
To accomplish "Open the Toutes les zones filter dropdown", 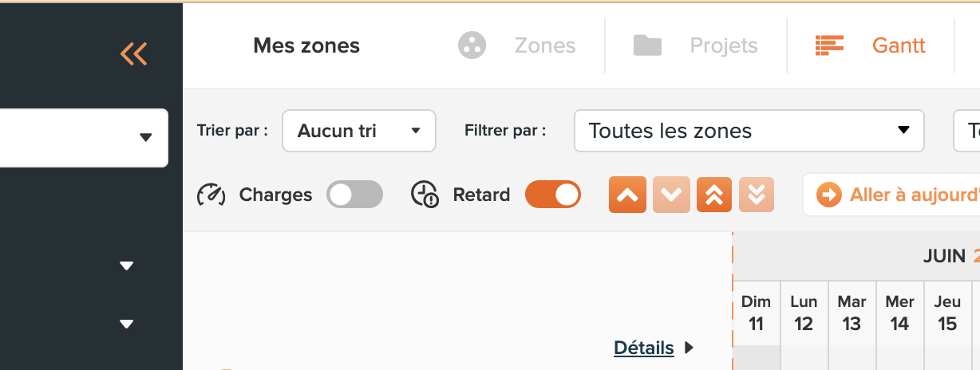I will click(x=749, y=131).
